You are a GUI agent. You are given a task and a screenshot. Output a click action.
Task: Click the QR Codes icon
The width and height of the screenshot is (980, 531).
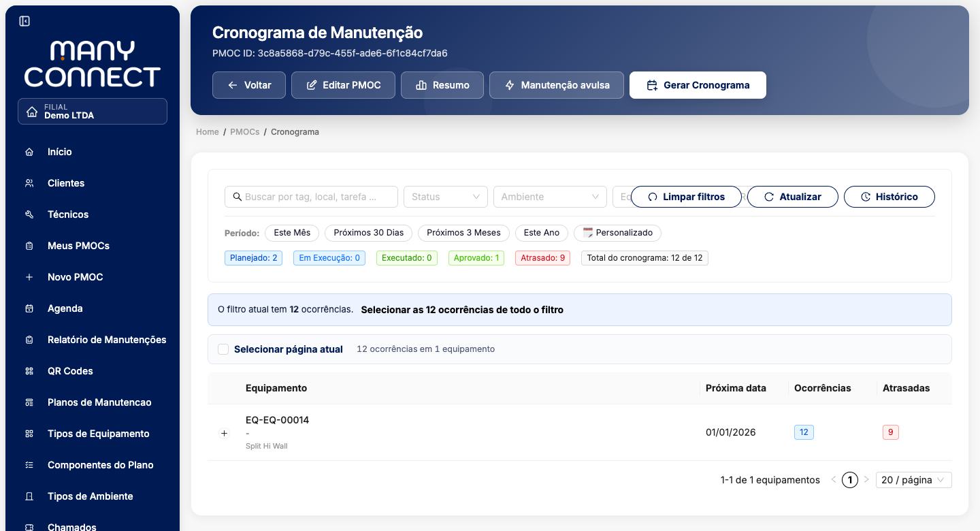point(29,371)
